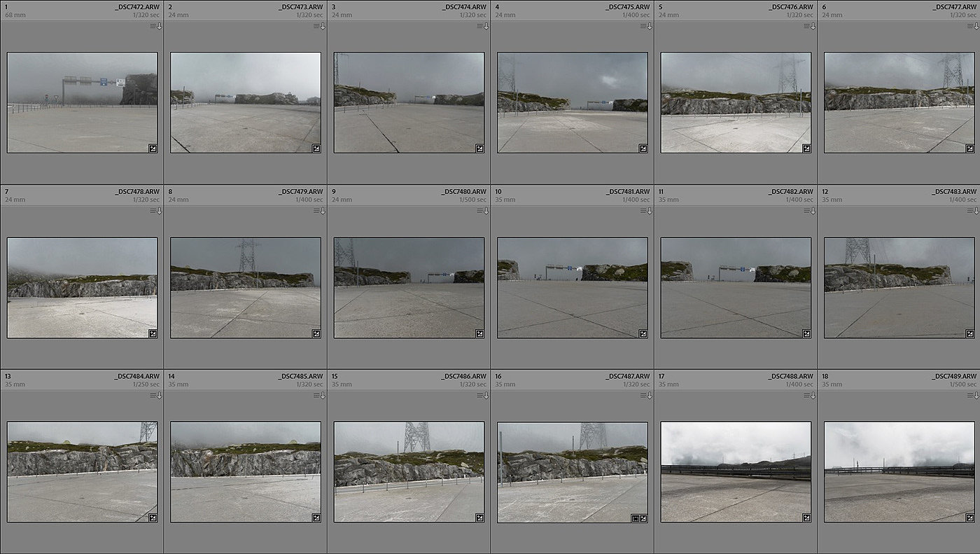Click the develop adjustments badge on _DSC7476.ARW thumbnail

[806, 148]
